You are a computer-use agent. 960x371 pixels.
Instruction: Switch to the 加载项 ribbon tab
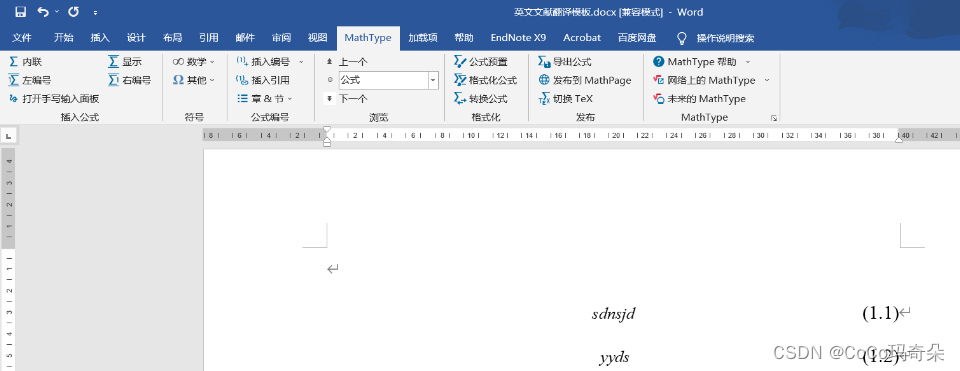click(422, 37)
